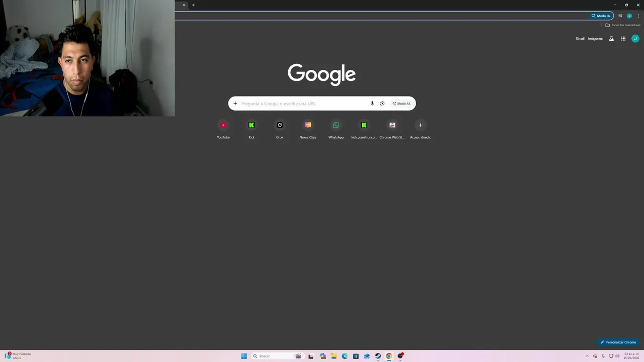Viewport: 644px width, 362px height.
Task: Open the Muy húmedo weather widget
Action: click(18, 356)
